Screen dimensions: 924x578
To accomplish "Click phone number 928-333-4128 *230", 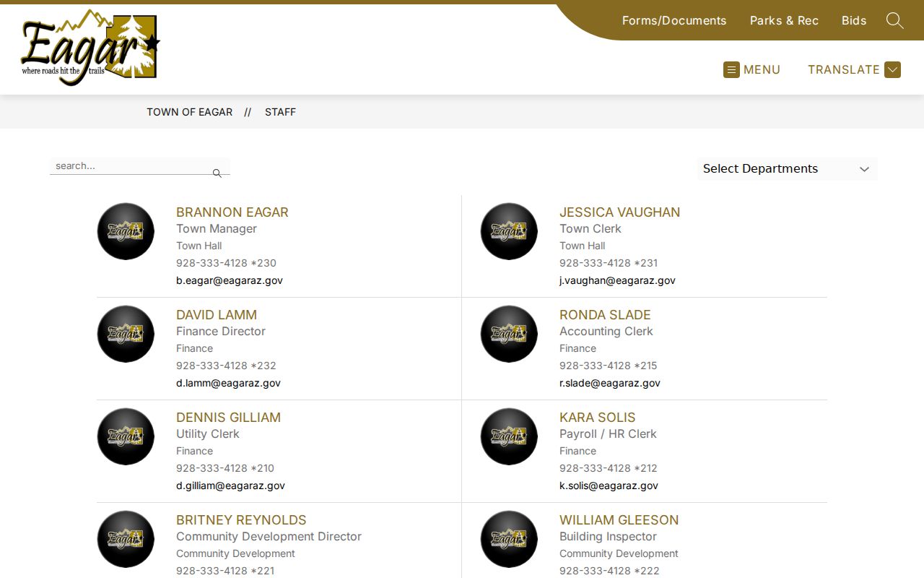I will (226, 263).
